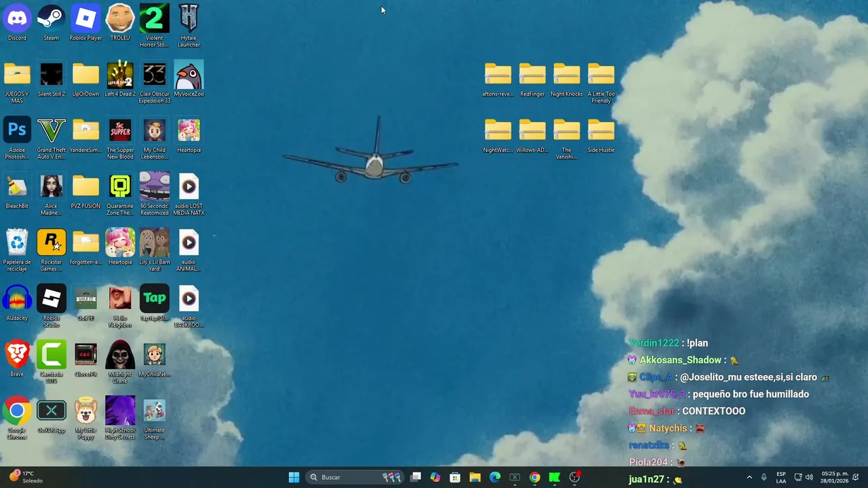Select the Left 4 Dead 2 icon
868x488 pixels.
tap(120, 79)
